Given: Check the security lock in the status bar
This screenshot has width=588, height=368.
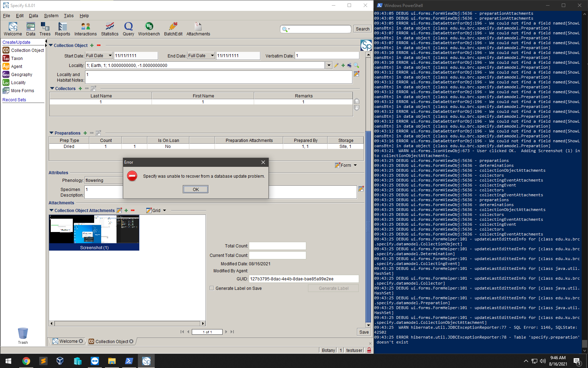Looking at the screenshot, I should click(x=369, y=350).
